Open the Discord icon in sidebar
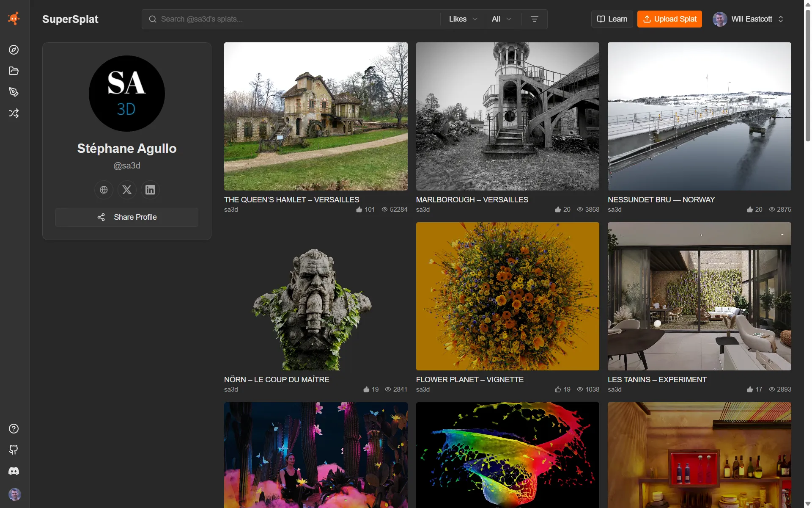The image size is (812, 508). [14, 471]
